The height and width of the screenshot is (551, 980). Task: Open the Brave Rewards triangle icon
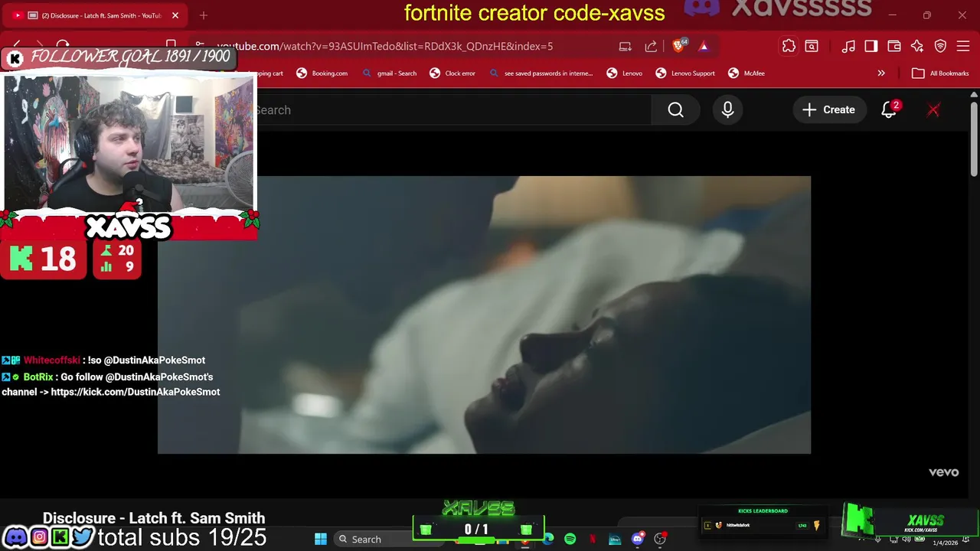coord(703,46)
